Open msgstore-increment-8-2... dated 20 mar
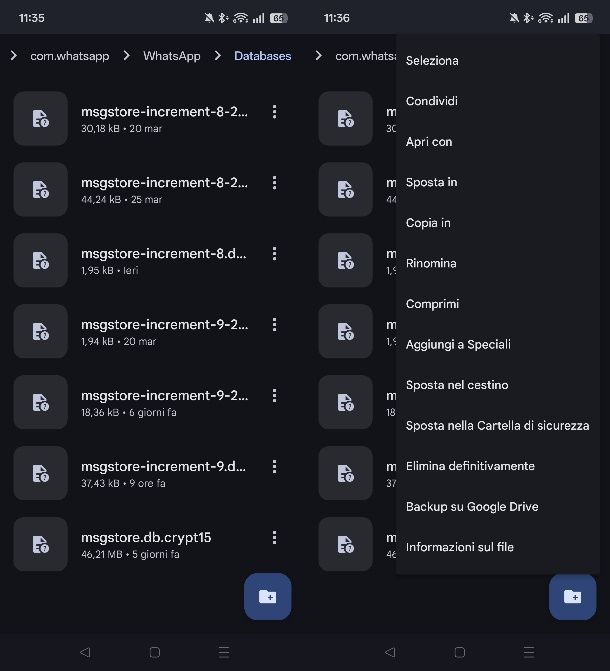This screenshot has height=671, width=610. [164, 112]
